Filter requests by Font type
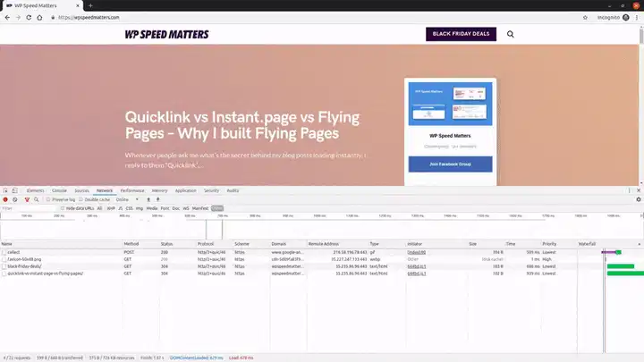This screenshot has height=362, width=644. [x=165, y=208]
